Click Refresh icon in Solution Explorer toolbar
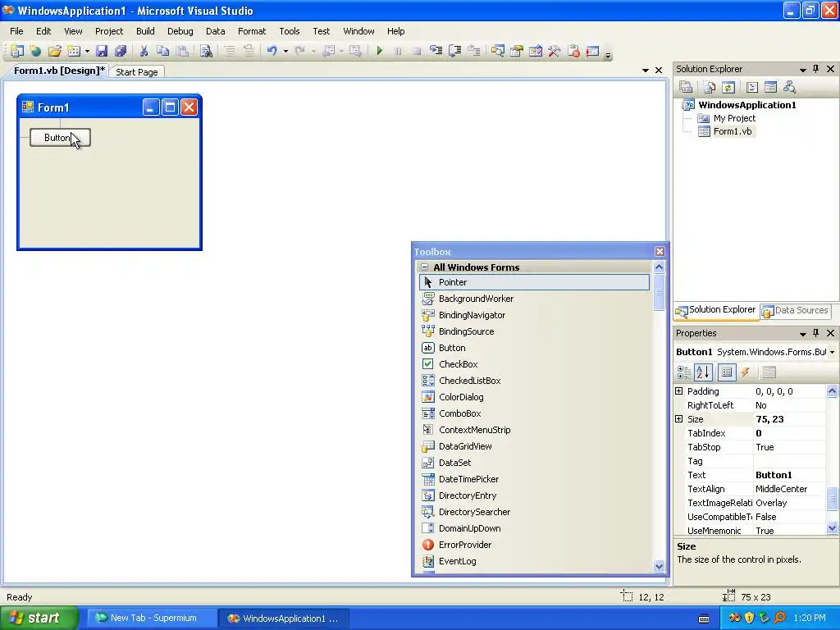This screenshot has height=630, width=840. (728, 87)
